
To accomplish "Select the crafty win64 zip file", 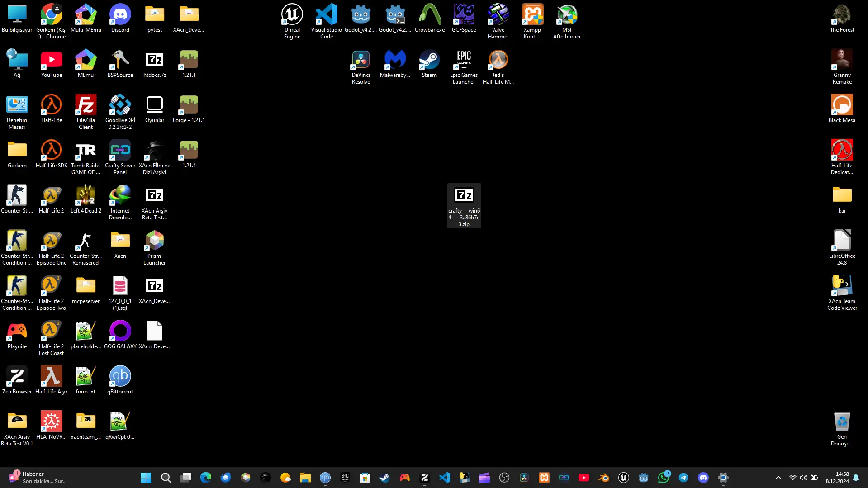I will pyautogui.click(x=464, y=206).
